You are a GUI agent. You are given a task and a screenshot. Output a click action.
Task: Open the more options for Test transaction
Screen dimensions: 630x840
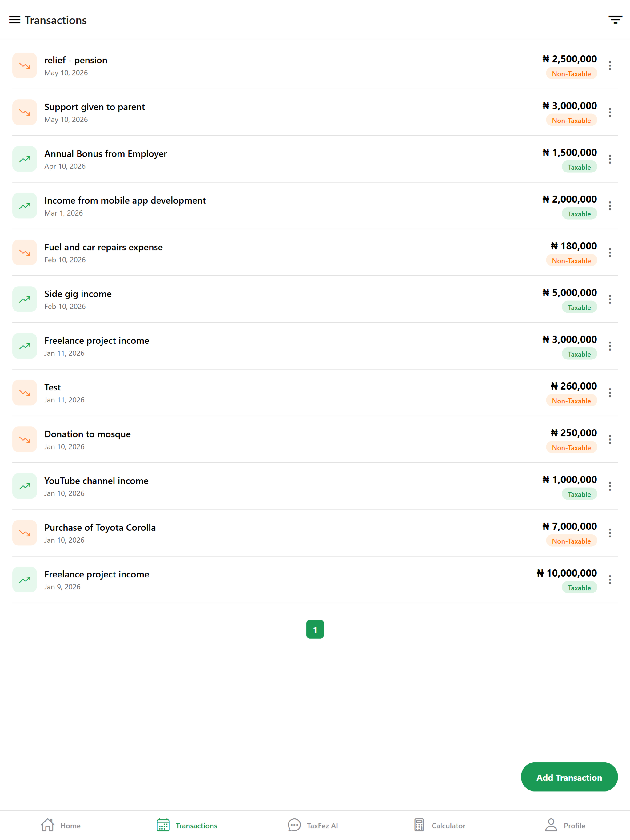tap(609, 393)
